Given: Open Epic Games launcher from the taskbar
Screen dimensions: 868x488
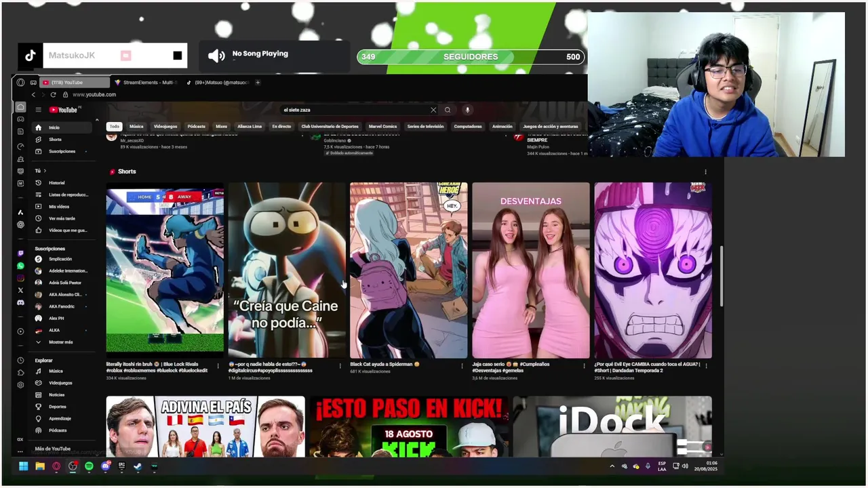Looking at the screenshot, I should click(121, 466).
